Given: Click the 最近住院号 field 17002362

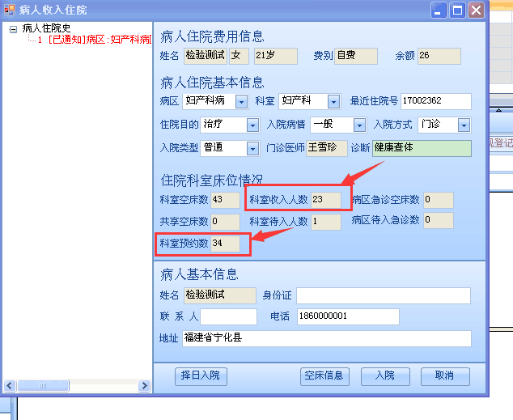Looking at the screenshot, I should click(436, 101).
